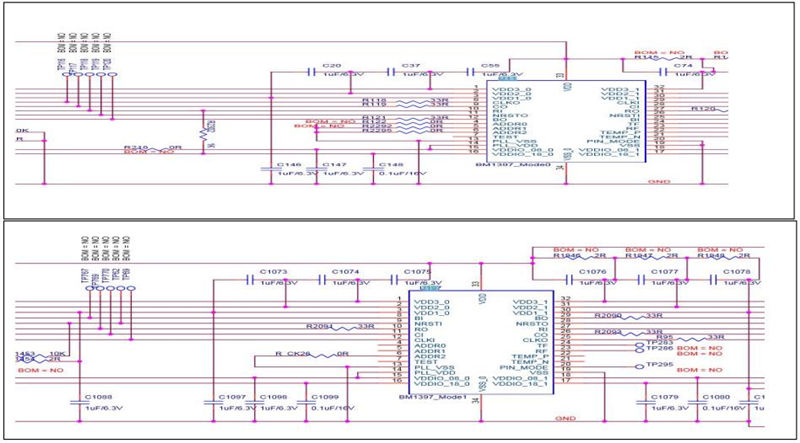
Task: Click the GND label in top schematic
Action: click(630, 182)
